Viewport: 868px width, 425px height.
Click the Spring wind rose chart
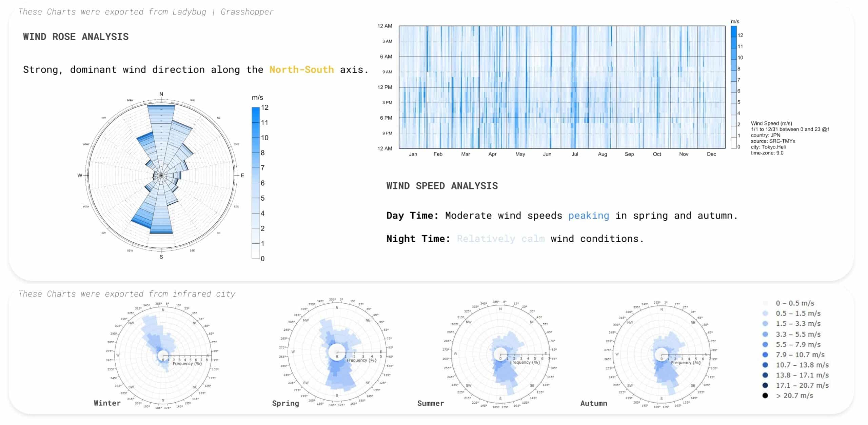(337, 352)
